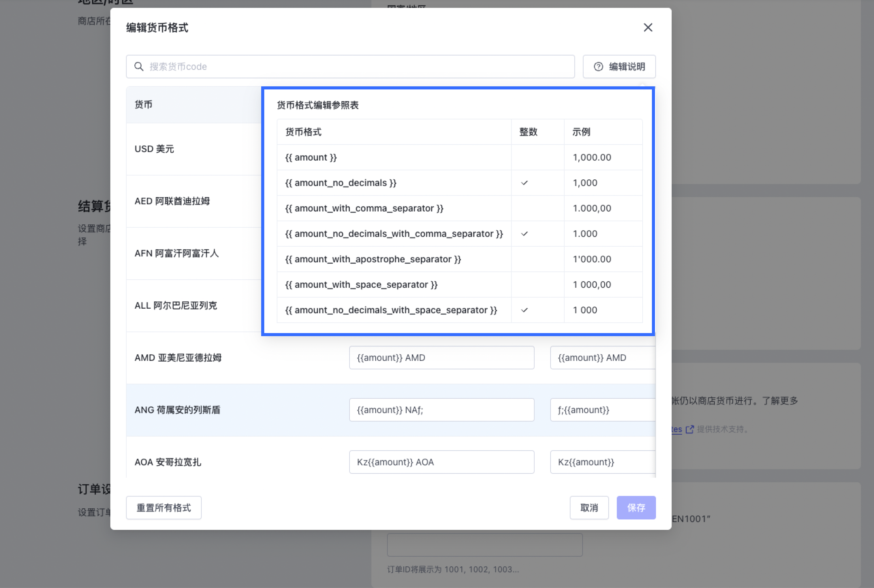Click example value 1 000,00
Image resolution: width=874 pixels, height=588 pixels.
pyautogui.click(x=592, y=285)
